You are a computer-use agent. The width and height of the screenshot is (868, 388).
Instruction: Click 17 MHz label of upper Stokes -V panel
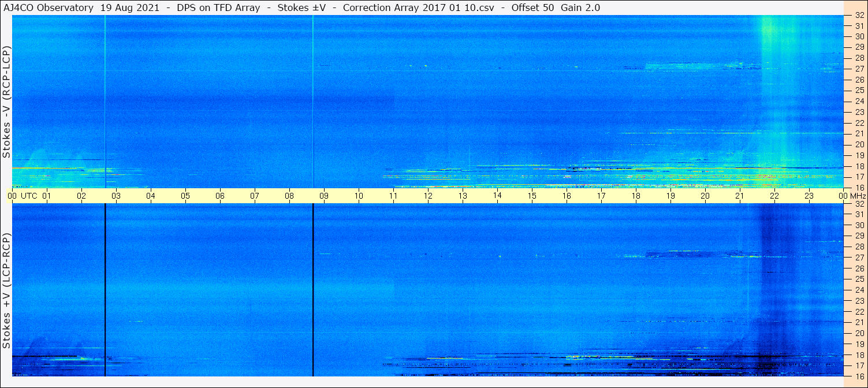pos(859,177)
